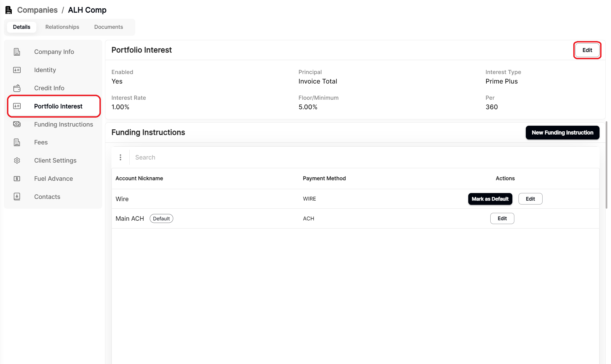Select the Company Info sidebar icon
611x364 pixels.
click(x=17, y=52)
